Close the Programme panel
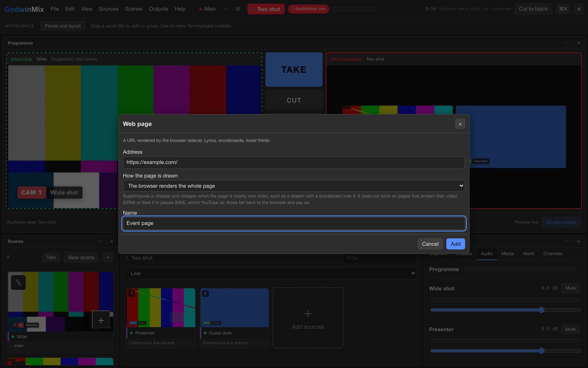Screen dimensions: 588x368 [x=579, y=43]
